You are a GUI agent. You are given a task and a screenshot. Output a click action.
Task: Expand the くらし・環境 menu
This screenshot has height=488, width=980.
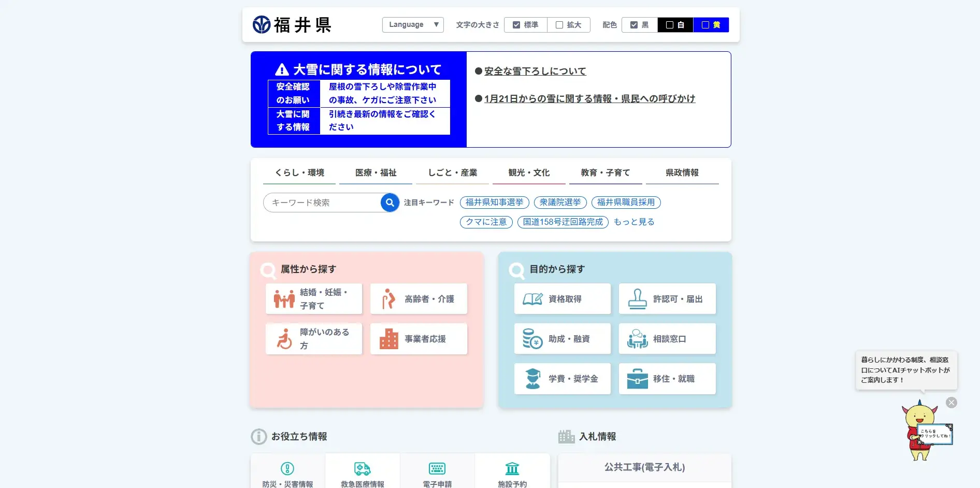click(300, 173)
